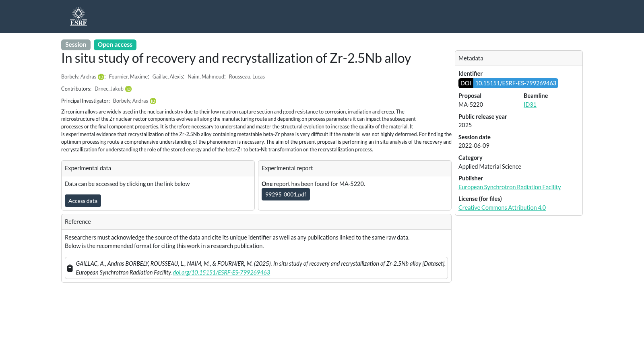Click the Reference panel header
Image resolution: width=644 pixels, height=345 pixels.
256,222
